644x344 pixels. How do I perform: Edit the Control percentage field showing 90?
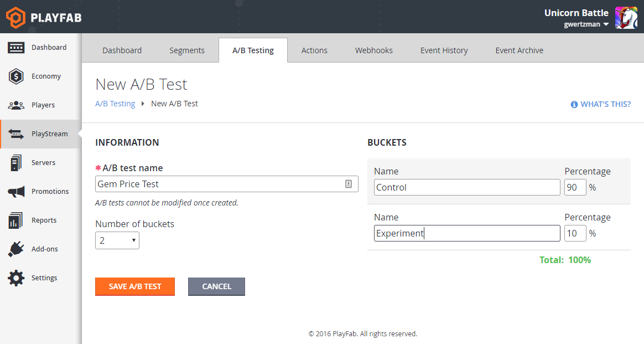575,187
